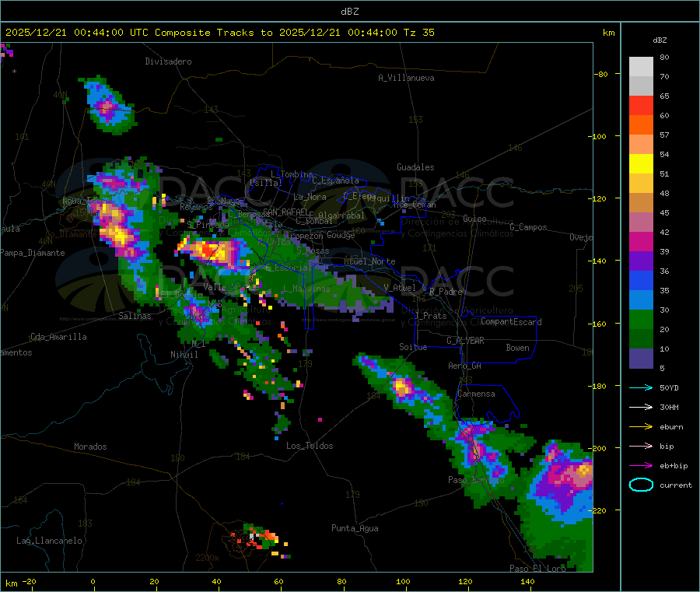Click the 'G_Campos' map label

click(x=529, y=227)
